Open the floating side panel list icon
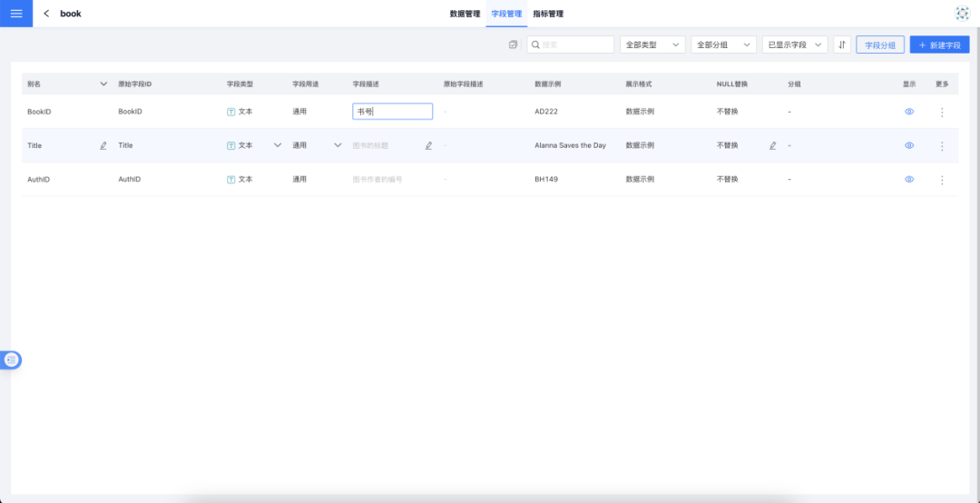 11,360
